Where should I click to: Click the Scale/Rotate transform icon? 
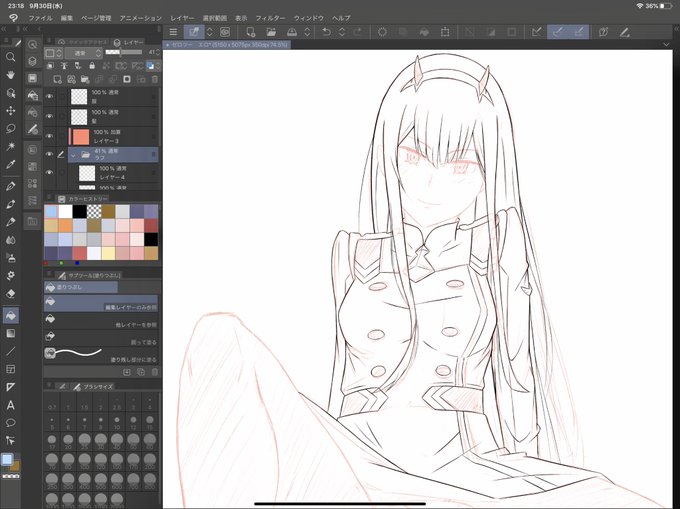click(x=445, y=32)
